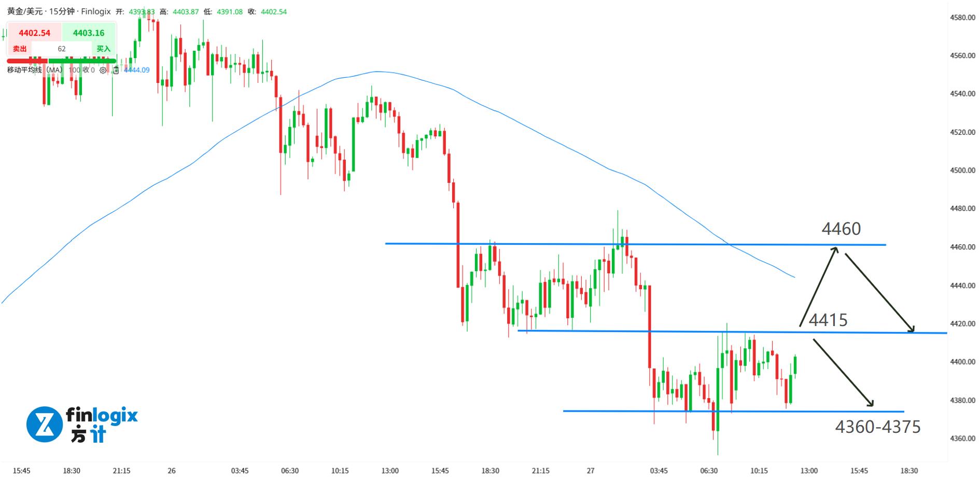Click the red-green buy/sell sentiment bar
The width and height of the screenshot is (980, 480).
tap(61, 61)
